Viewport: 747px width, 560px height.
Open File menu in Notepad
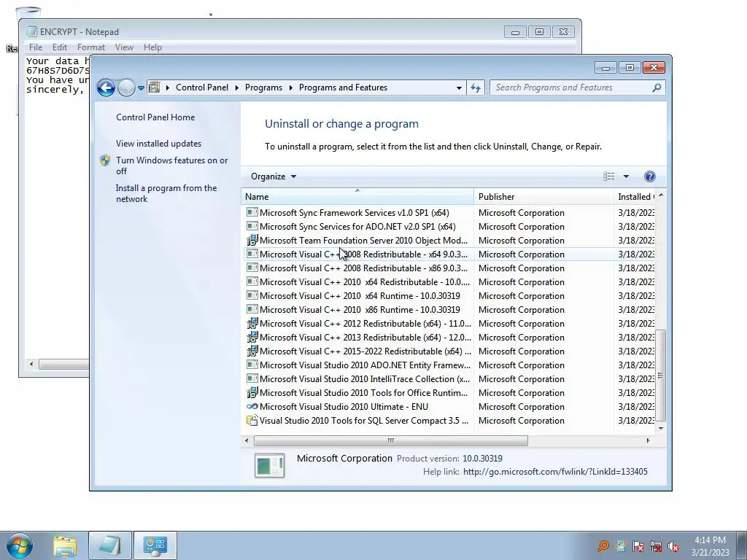point(36,47)
